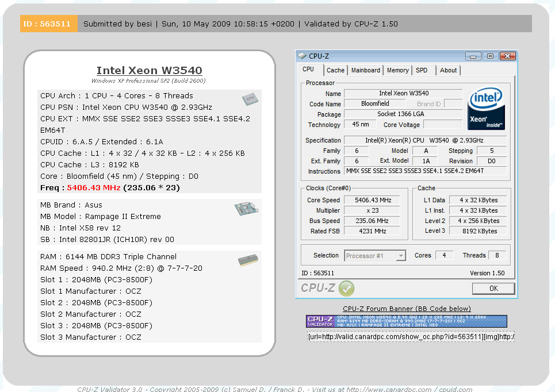Click the RAM module icon
Viewport: 555px width, 392px height.
tap(248, 261)
